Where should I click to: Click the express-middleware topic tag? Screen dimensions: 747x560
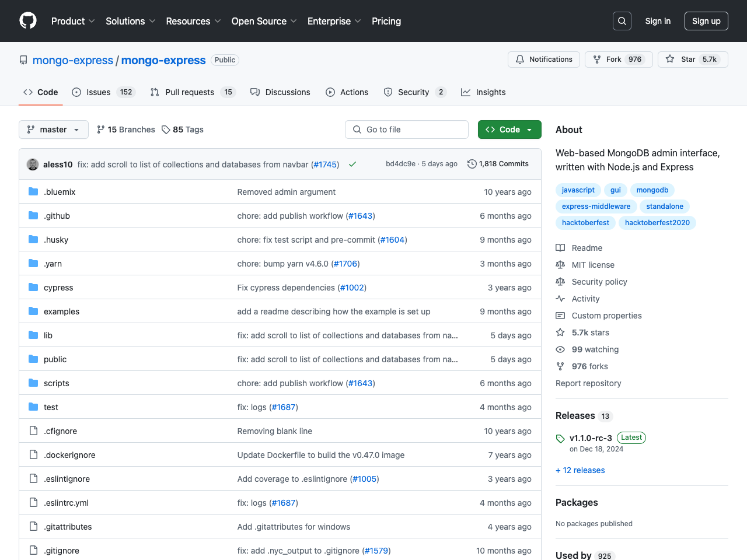pyautogui.click(x=596, y=206)
